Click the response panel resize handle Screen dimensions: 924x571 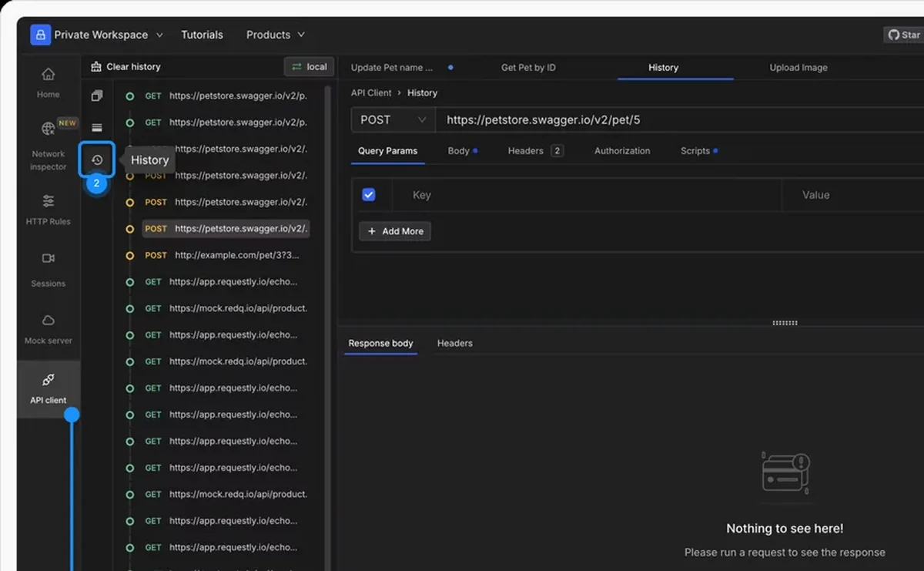tap(785, 323)
